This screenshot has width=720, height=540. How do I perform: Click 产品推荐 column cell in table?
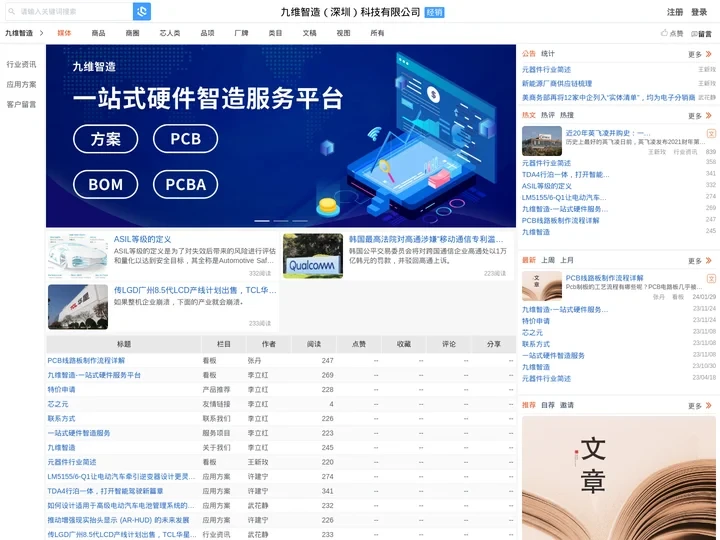click(x=216, y=389)
